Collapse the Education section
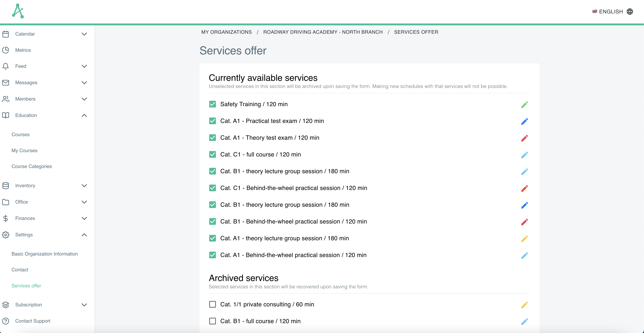The image size is (644, 333). click(x=84, y=115)
